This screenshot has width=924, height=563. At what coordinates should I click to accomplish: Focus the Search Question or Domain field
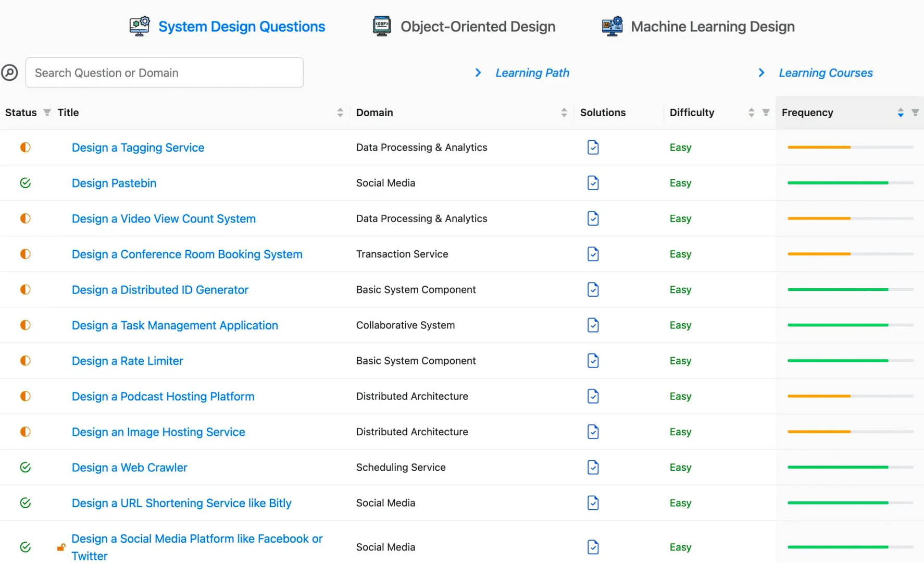pyautogui.click(x=164, y=72)
